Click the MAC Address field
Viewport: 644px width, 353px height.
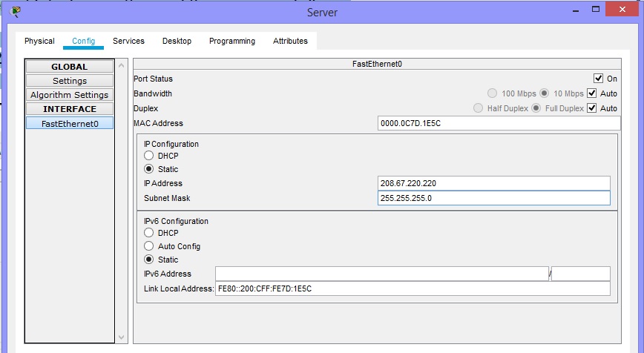coord(498,123)
